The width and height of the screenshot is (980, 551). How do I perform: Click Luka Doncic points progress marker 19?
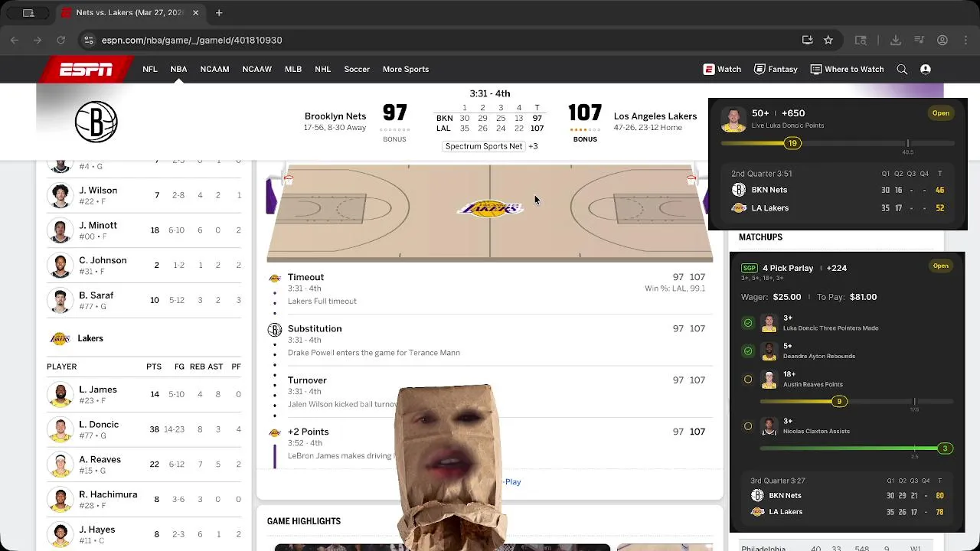pos(792,143)
